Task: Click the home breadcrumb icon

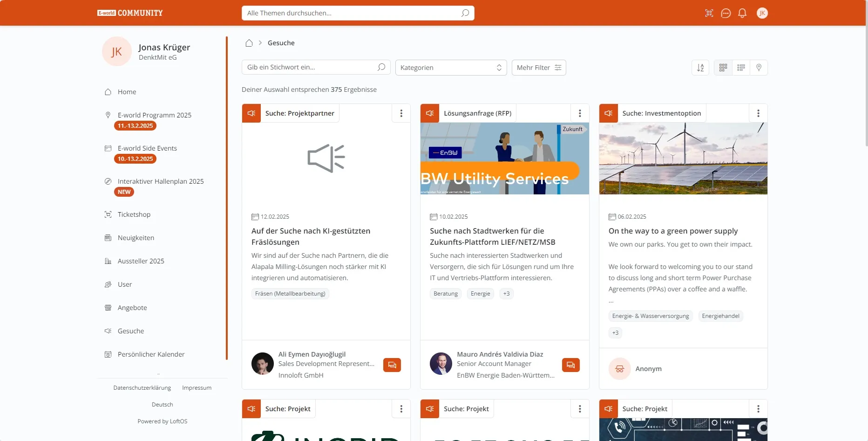Action: [249, 43]
